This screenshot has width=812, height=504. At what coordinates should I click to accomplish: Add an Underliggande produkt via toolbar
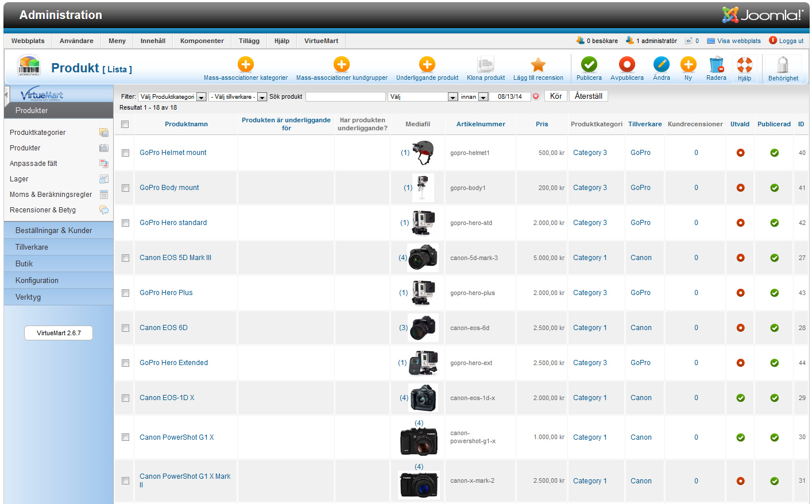pos(427,64)
